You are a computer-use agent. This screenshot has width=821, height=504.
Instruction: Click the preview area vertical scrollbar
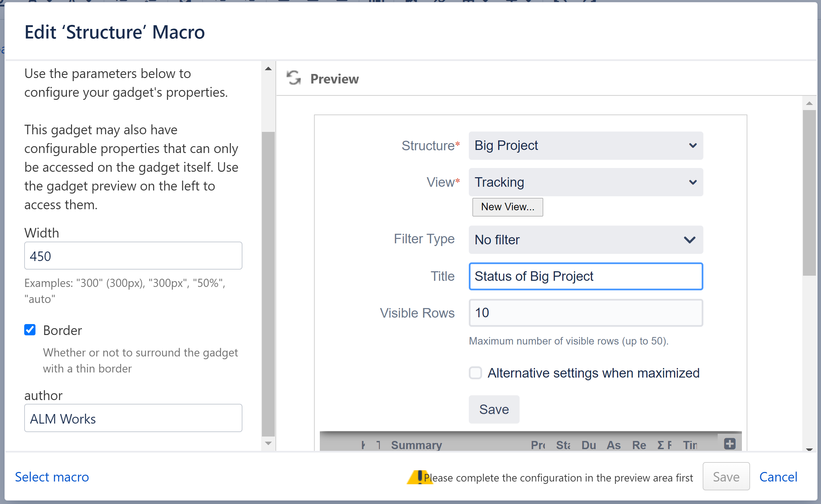(x=809, y=193)
